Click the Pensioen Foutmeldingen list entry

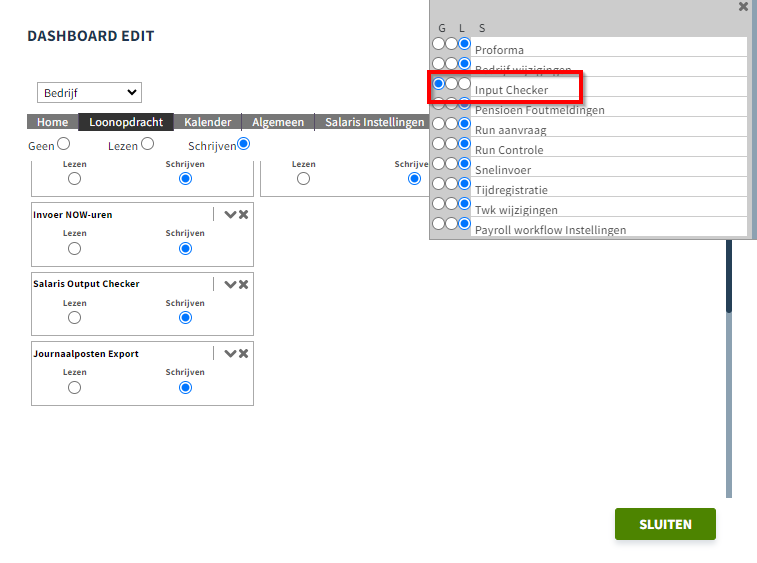point(609,107)
